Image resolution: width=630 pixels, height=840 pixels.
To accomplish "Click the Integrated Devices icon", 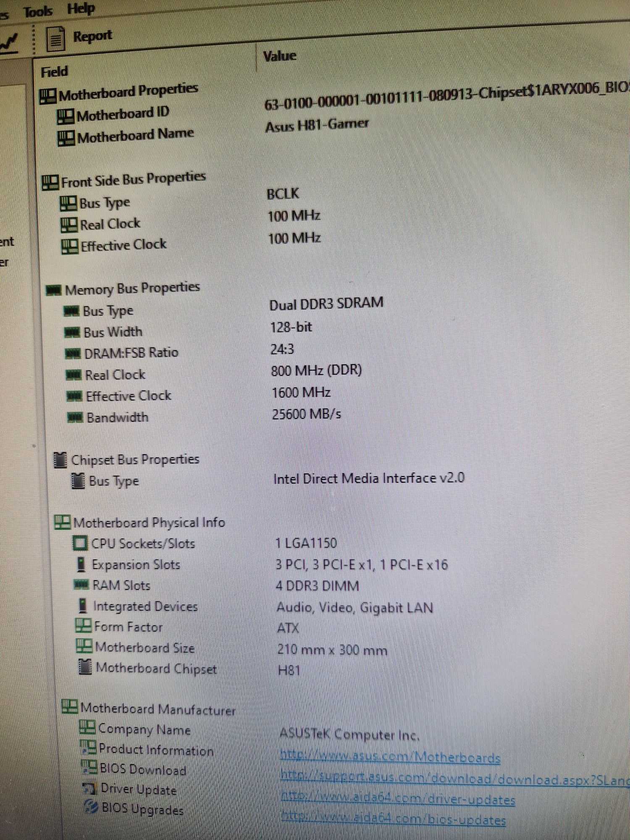I will coord(83,606).
